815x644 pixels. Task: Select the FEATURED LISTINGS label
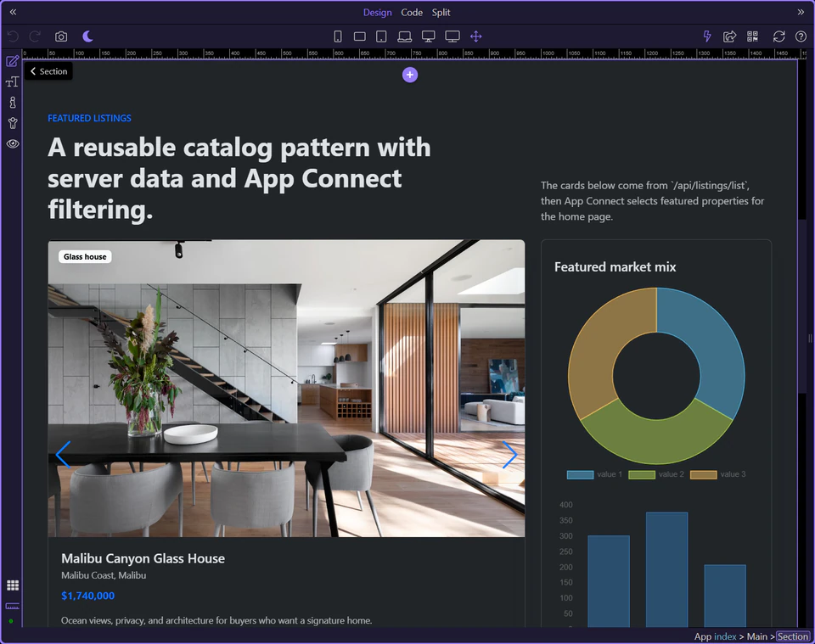89,119
